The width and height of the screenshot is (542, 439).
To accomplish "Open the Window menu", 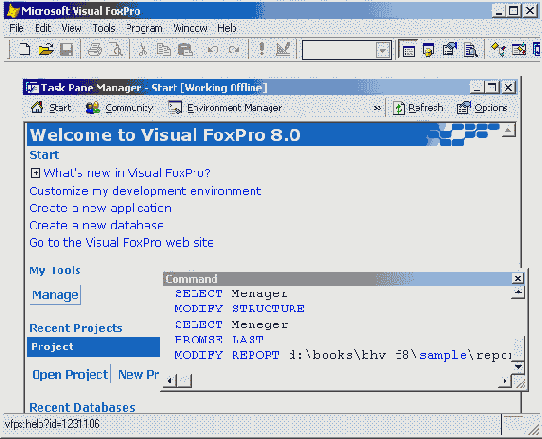I will click(190, 28).
